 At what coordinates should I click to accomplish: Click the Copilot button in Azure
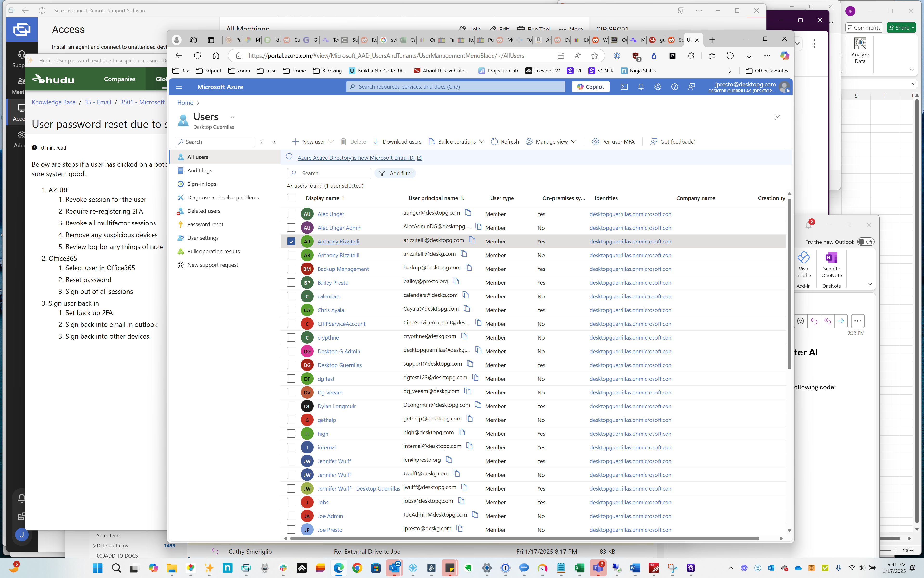[590, 87]
